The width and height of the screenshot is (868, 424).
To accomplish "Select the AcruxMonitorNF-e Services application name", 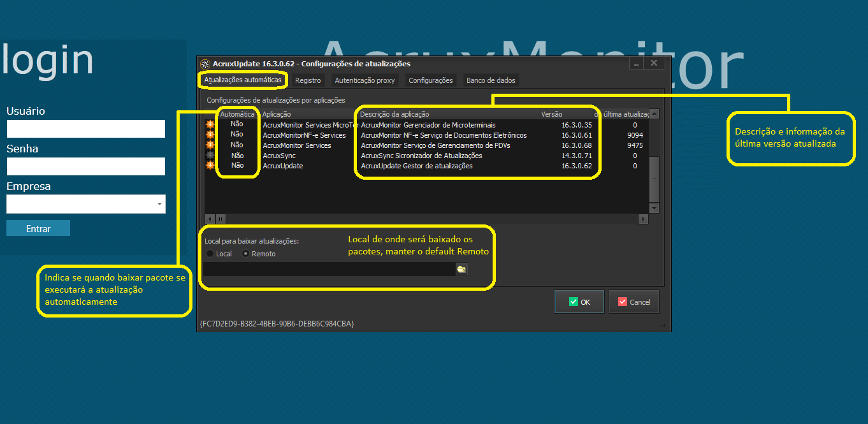I will pyautogui.click(x=304, y=135).
